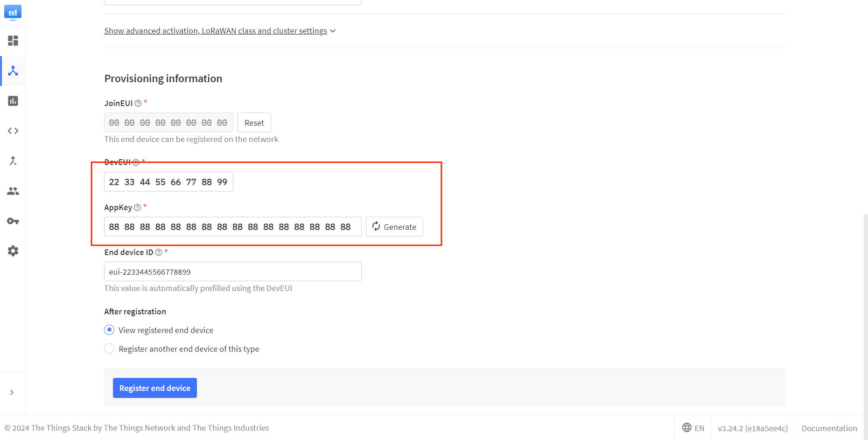Click the Register end device button
Screen dimensions: 868x440
[x=154, y=388]
